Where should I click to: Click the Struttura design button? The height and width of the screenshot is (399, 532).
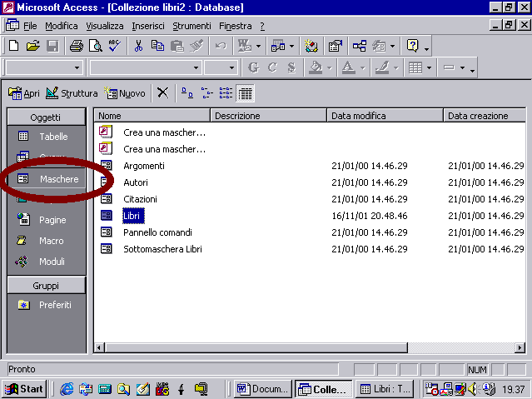tap(72, 92)
